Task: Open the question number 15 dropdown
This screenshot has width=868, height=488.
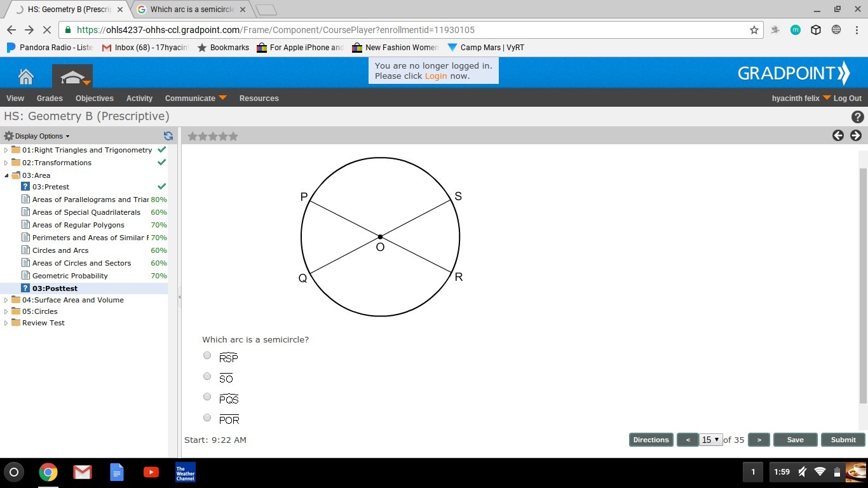Action: pyautogui.click(x=710, y=440)
